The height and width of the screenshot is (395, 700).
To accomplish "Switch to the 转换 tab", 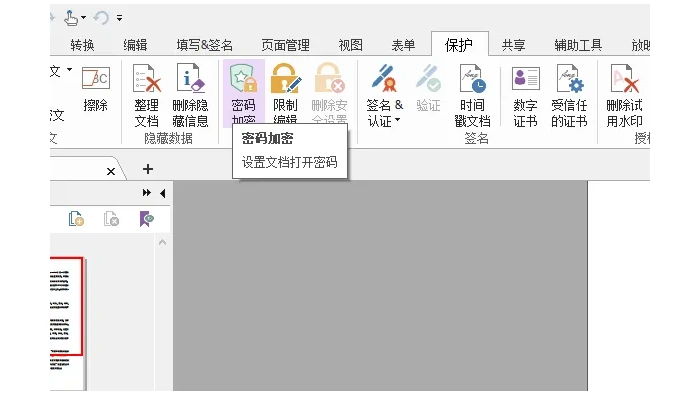I will coord(82,45).
